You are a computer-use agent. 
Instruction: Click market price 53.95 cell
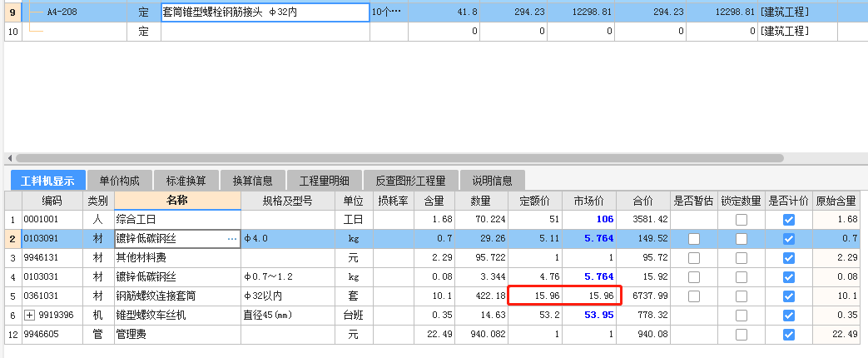589,316
